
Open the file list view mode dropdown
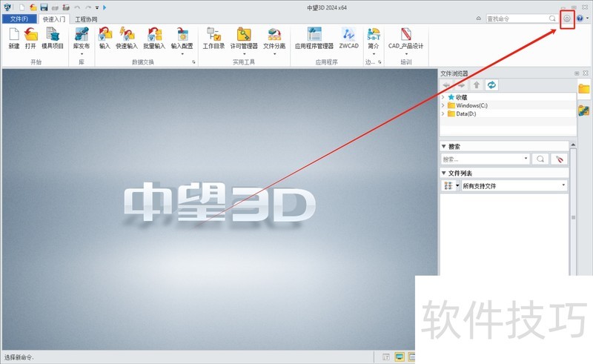(457, 185)
